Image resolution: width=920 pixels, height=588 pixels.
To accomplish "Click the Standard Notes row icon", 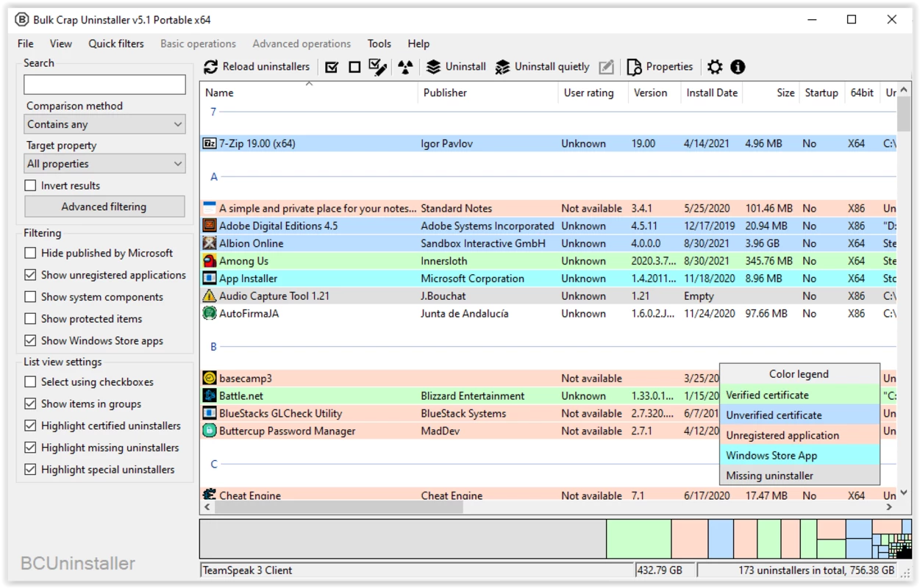I will coord(209,208).
